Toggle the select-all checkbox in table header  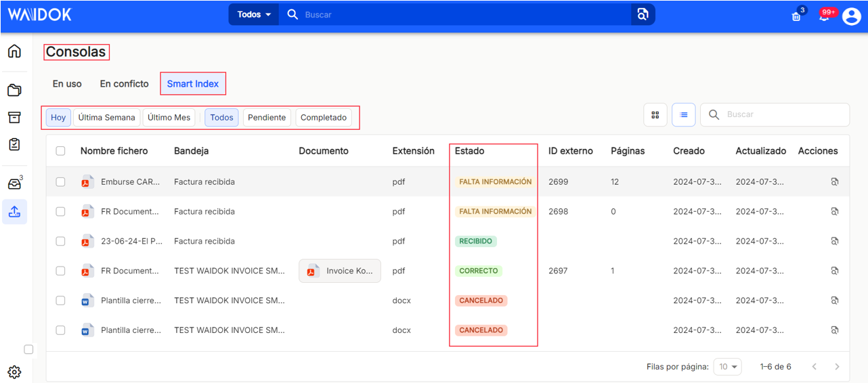pos(60,151)
